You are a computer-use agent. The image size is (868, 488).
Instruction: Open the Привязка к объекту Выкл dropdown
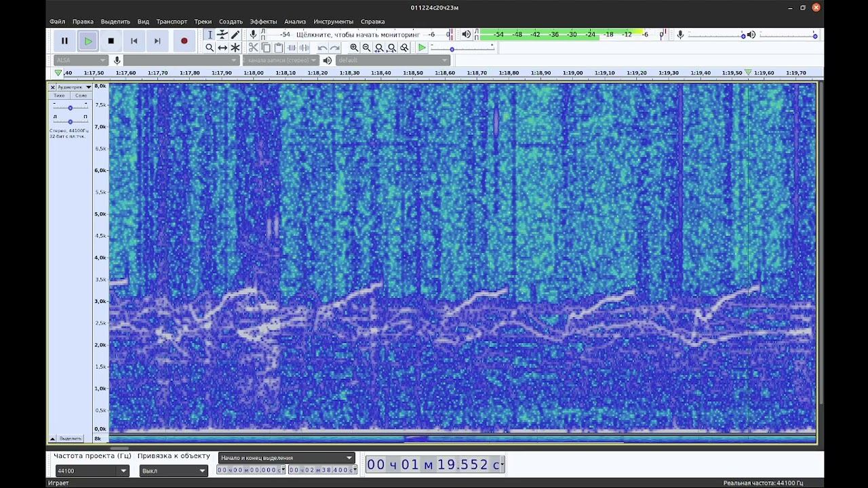[174, 470]
